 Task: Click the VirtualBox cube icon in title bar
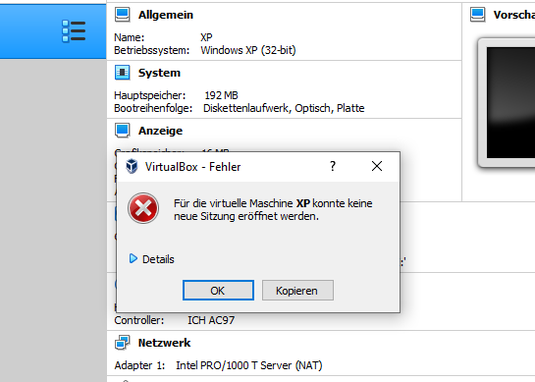(x=132, y=166)
